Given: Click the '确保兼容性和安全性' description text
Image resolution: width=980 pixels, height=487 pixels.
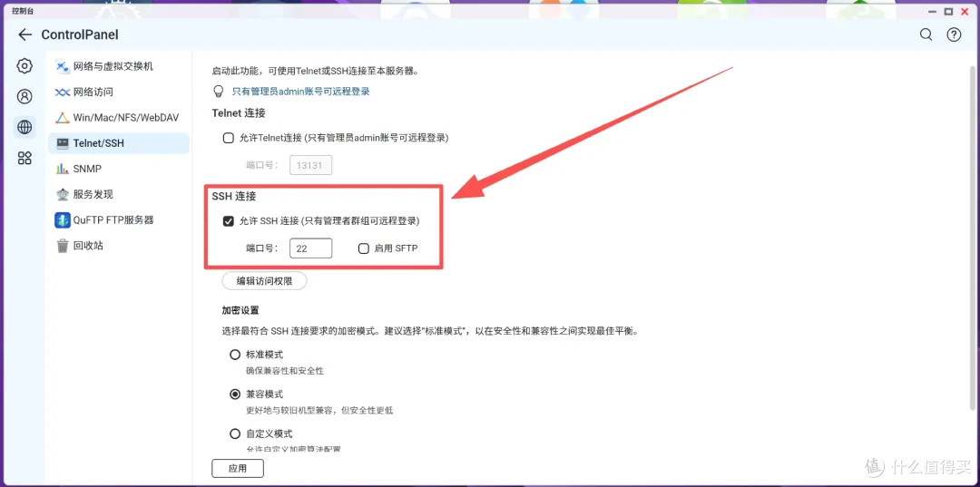Looking at the screenshot, I should (284, 371).
